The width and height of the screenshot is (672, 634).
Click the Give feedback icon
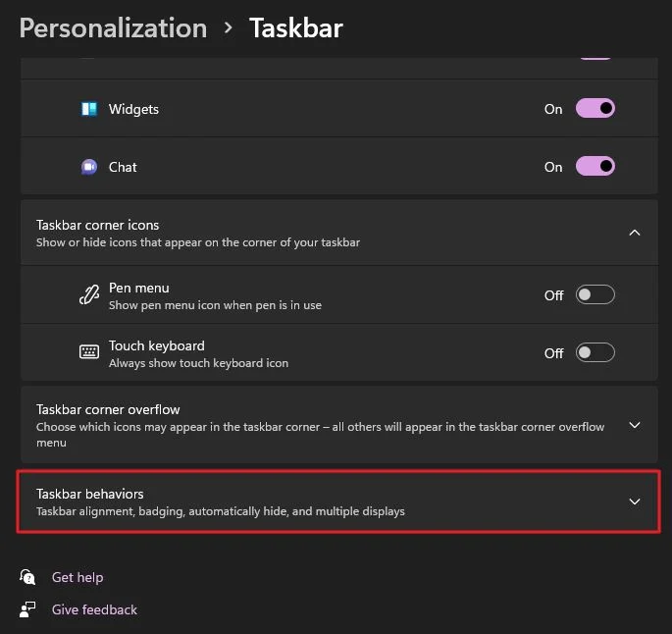tap(27, 609)
